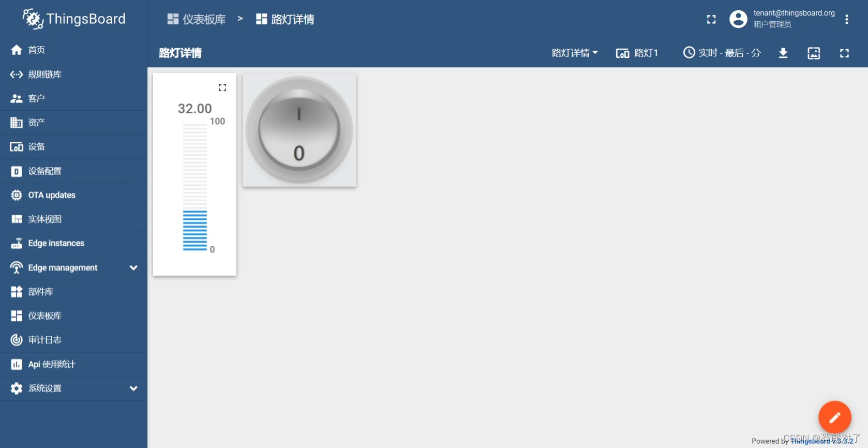Open the three-dot user menu
868x448 pixels.
(847, 19)
